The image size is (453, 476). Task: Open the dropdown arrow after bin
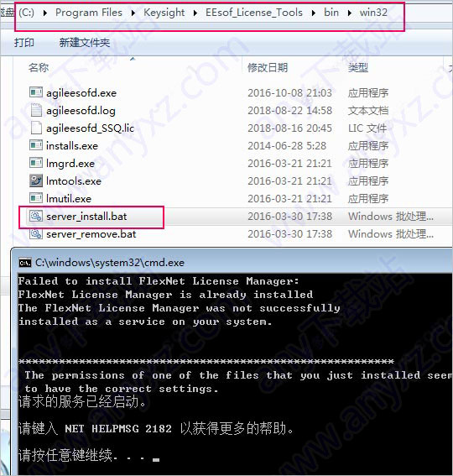tap(350, 13)
